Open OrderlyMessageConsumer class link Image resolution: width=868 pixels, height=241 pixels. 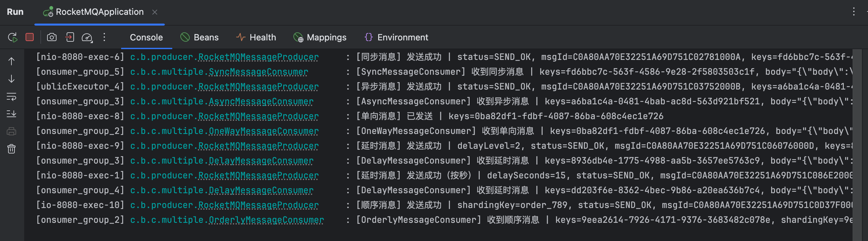coord(266,220)
